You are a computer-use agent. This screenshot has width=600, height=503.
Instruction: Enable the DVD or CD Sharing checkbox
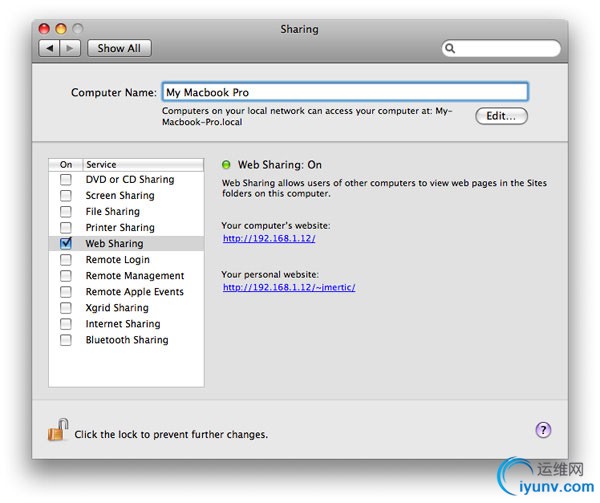pyautogui.click(x=66, y=179)
